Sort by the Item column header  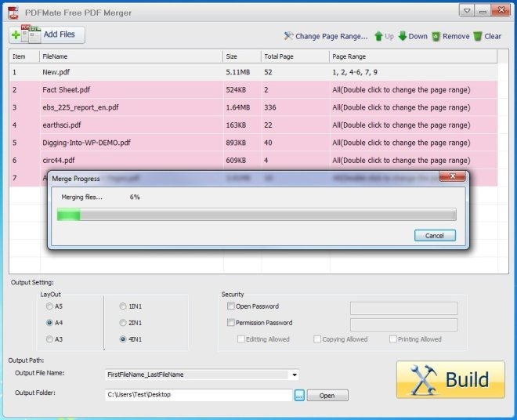coord(24,56)
